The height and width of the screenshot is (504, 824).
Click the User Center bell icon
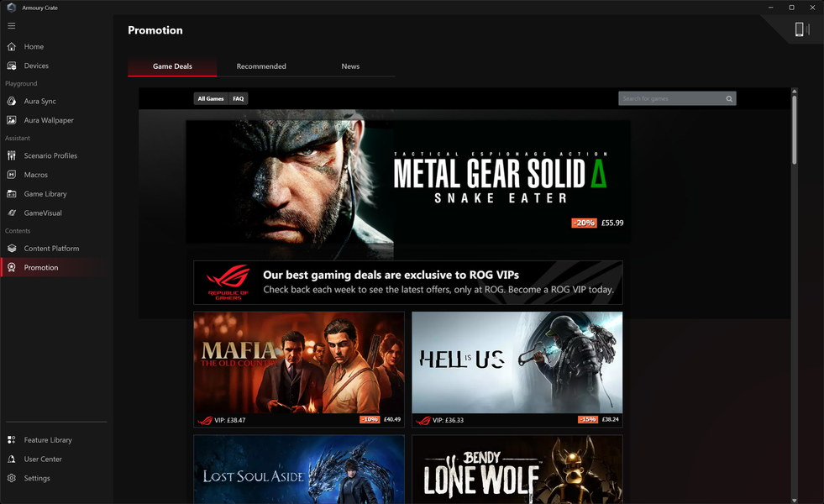(x=12, y=459)
